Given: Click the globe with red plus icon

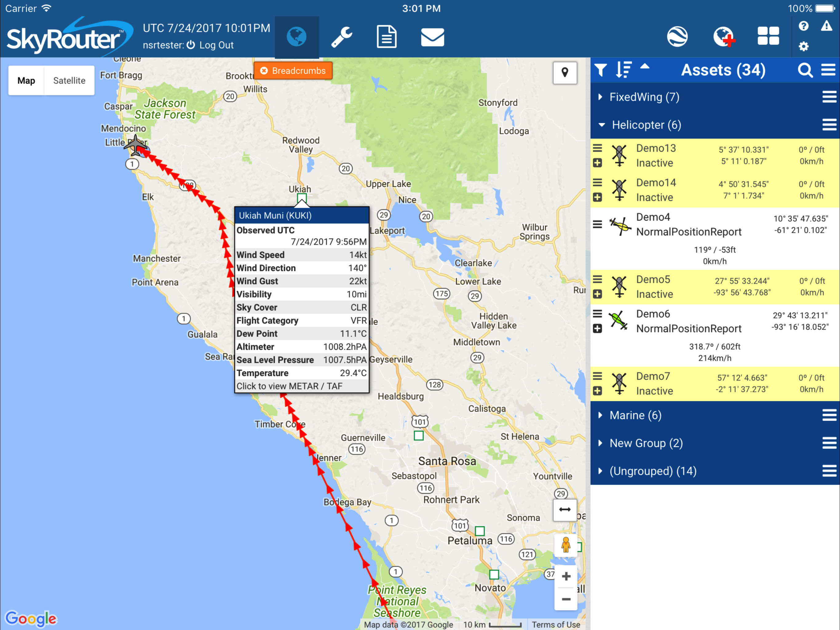Looking at the screenshot, I should pos(724,37).
